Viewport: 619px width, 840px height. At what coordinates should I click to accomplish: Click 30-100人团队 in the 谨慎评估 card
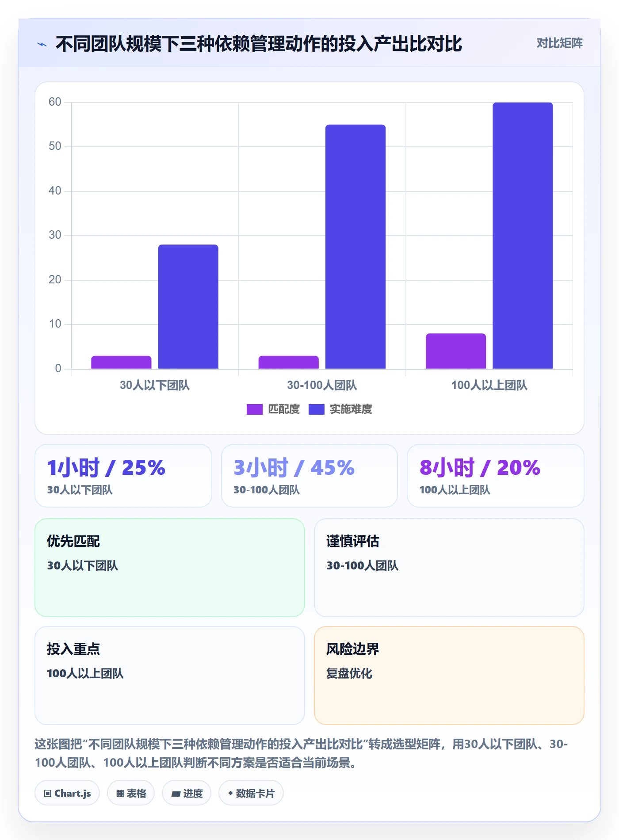[x=363, y=565]
